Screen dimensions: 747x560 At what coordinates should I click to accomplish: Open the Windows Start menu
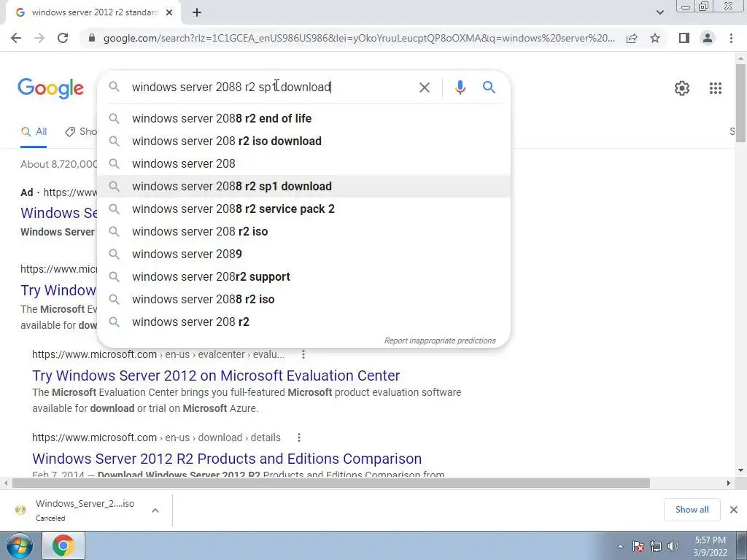click(x=19, y=545)
